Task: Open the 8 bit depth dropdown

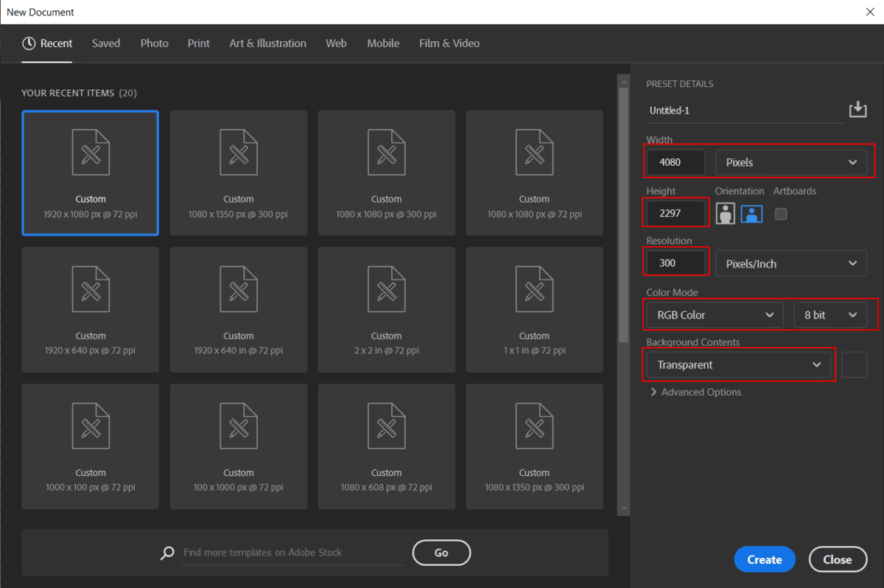Action: [830, 315]
